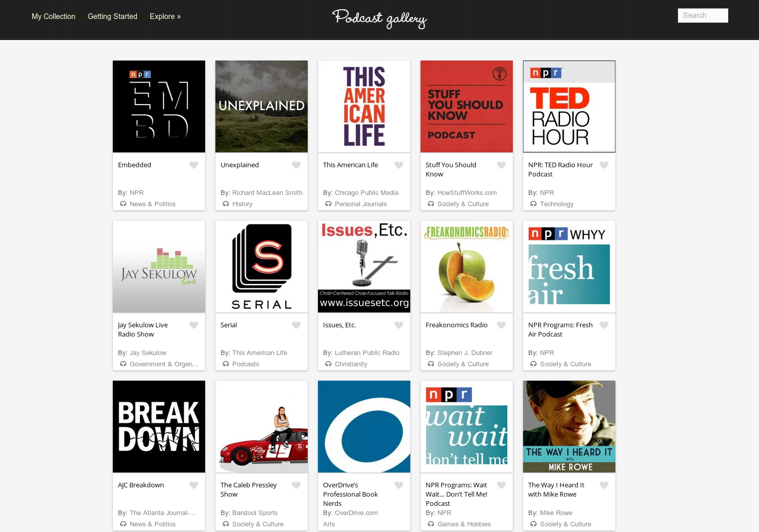759x532 pixels.
Task: Click heart icon for This American Life
Action: click(x=399, y=165)
